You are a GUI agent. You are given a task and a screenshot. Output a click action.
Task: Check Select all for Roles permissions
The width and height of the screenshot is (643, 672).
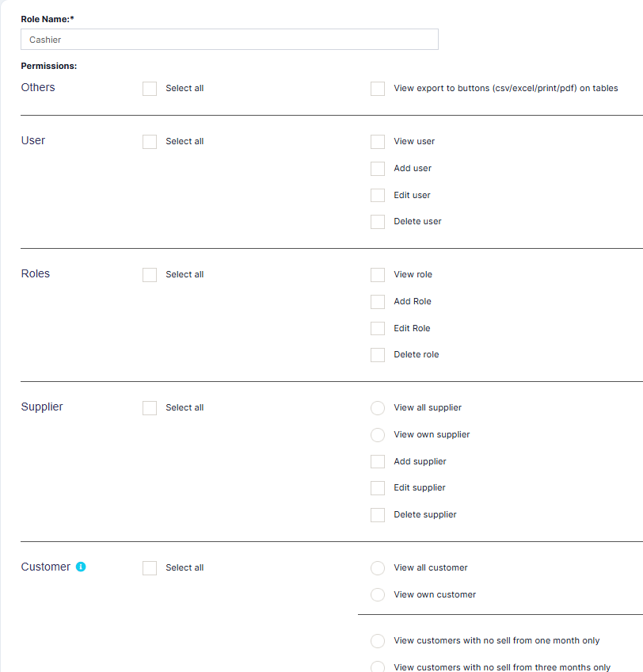click(150, 275)
